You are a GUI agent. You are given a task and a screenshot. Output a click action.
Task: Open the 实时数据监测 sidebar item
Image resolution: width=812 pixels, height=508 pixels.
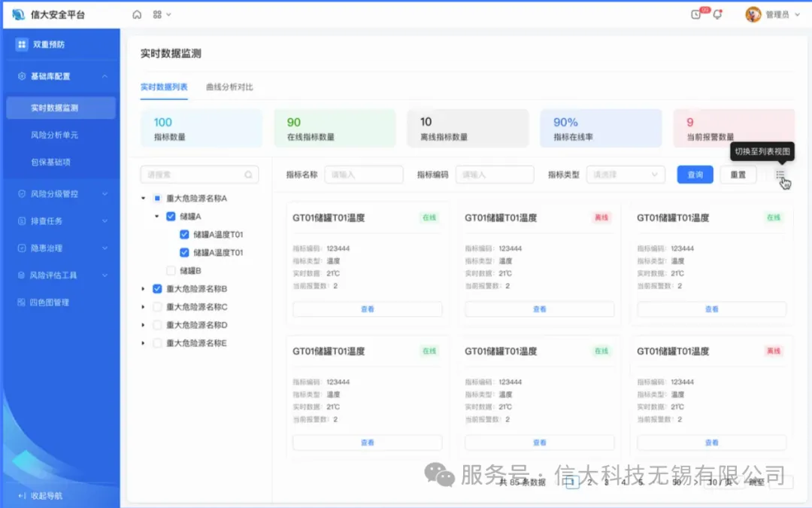click(x=60, y=107)
